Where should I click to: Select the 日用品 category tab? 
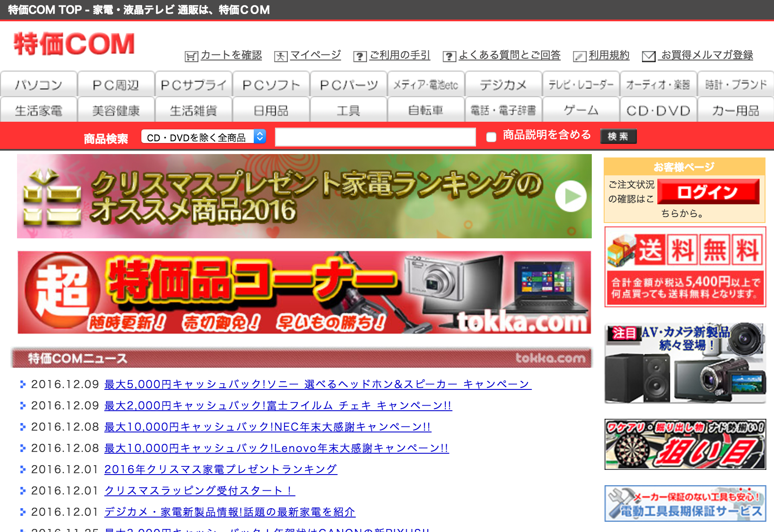pyautogui.click(x=271, y=110)
